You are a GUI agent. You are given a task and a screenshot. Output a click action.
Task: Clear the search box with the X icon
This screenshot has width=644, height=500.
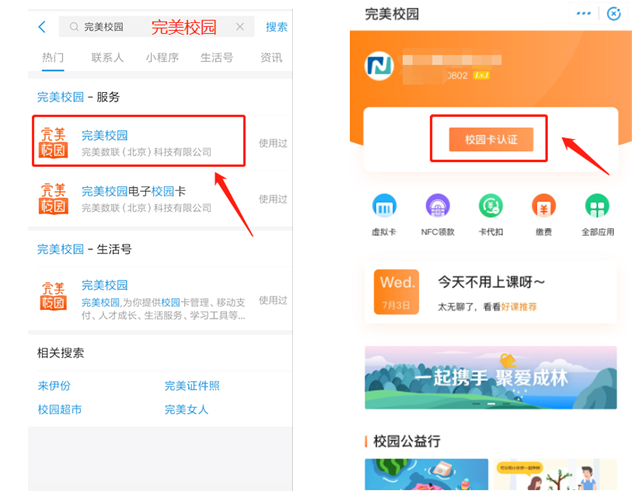pyautogui.click(x=240, y=27)
